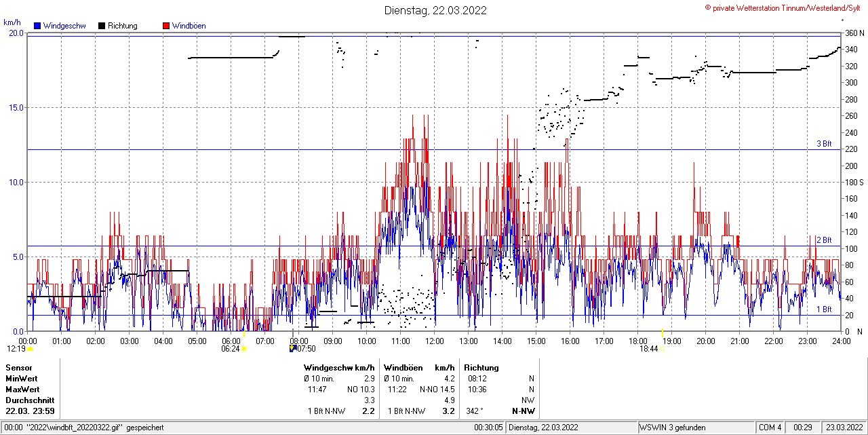This screenshot has height=435, width=868.
Task: Click the 12:00 tick on the time axis
Action: (435, 341)
